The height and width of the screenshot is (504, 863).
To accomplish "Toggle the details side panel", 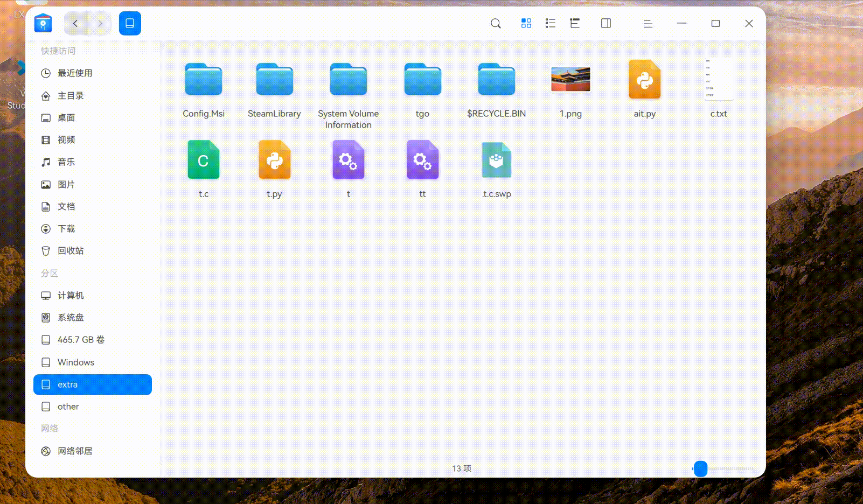I will 606,23.
